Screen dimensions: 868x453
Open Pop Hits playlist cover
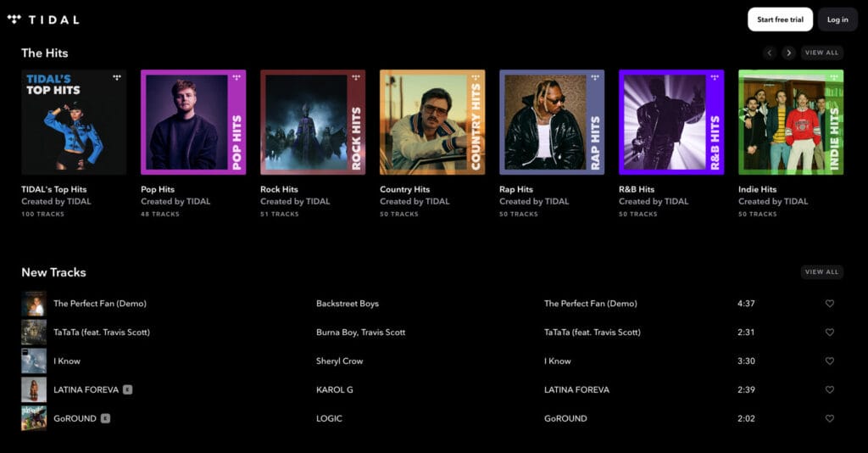[x=193, y=122]
